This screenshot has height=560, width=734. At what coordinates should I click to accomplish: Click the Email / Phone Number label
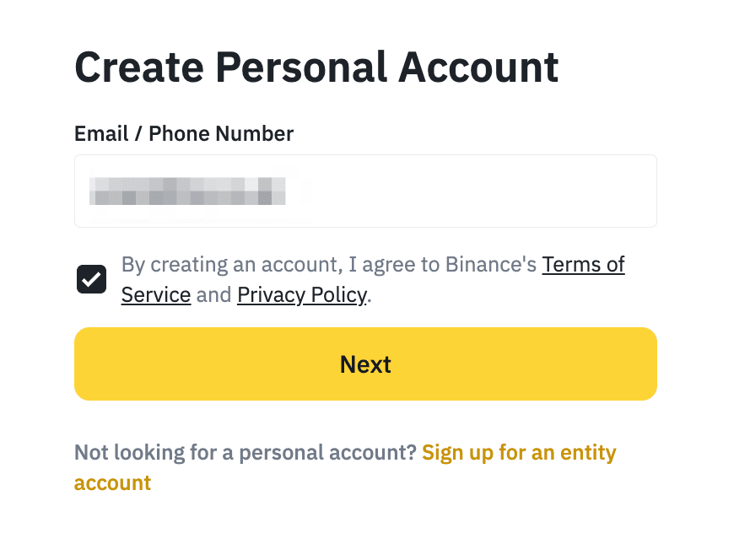184,133
